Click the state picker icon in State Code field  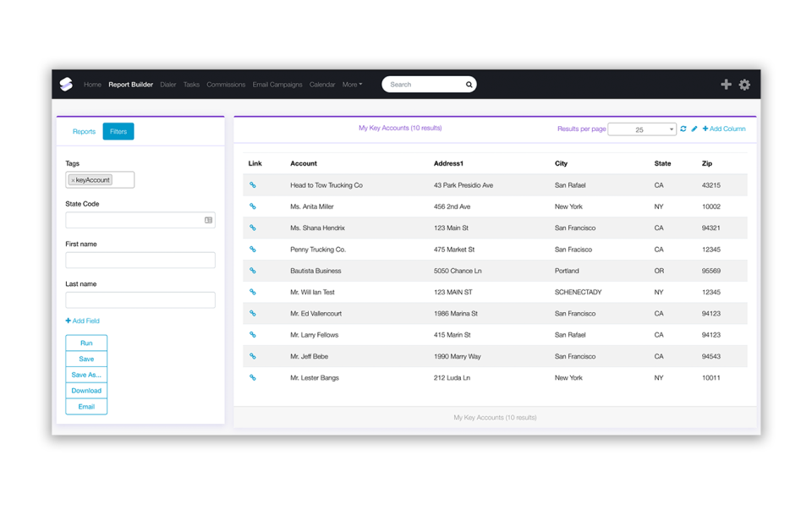(x=208, y=220)
